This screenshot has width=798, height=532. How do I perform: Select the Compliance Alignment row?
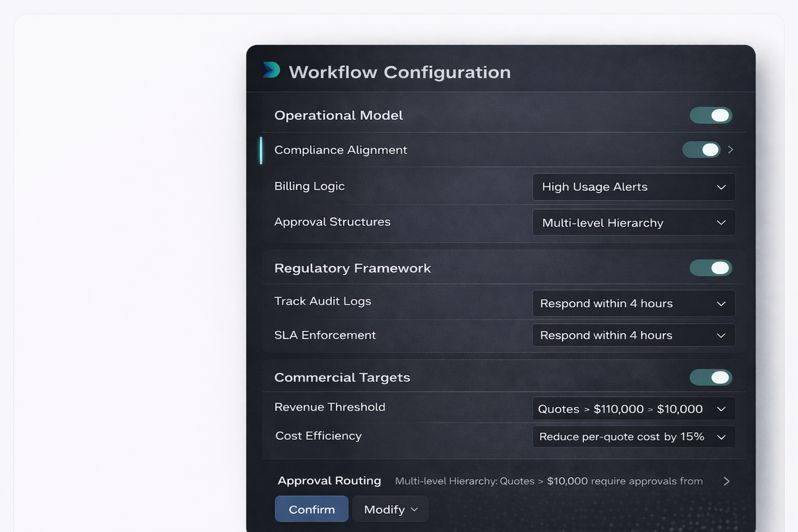pyautogui.click(x=341, y=150)
